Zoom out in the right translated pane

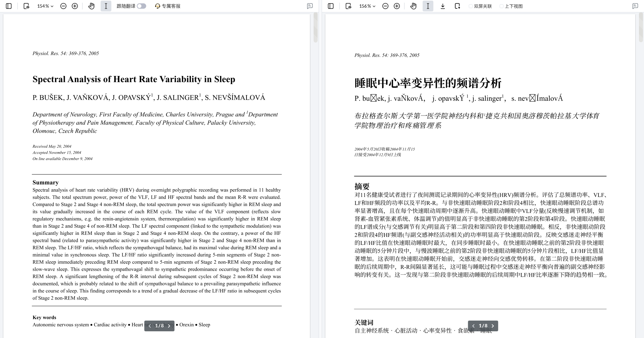(385, 6)
